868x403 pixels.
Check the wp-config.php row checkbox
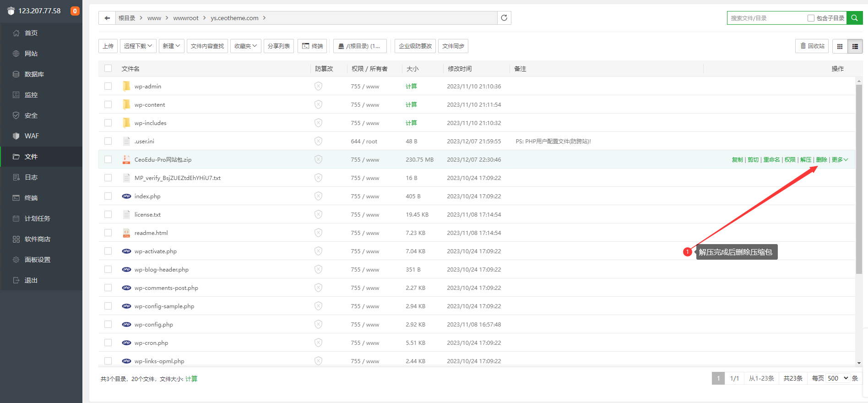[108, 324]
